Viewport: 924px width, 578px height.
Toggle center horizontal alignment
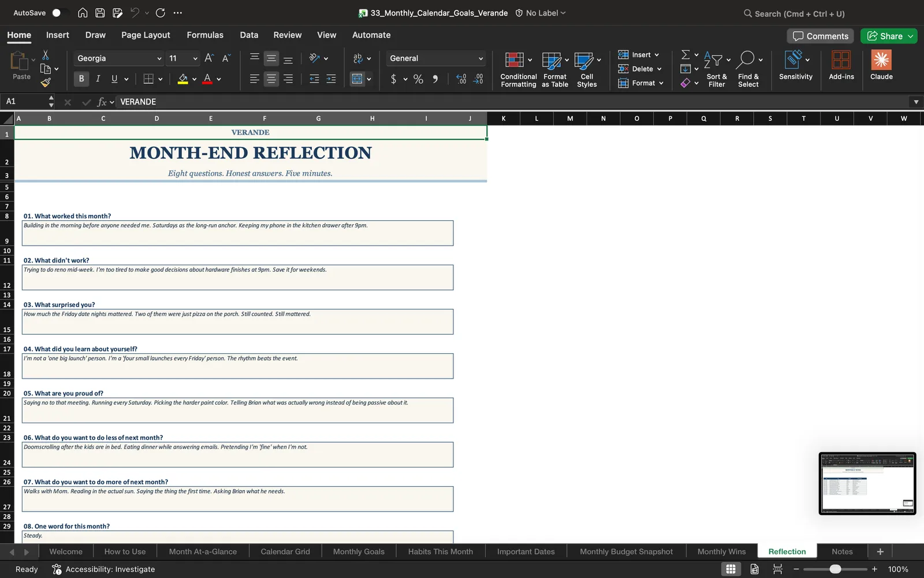click(x=271, y=79)
